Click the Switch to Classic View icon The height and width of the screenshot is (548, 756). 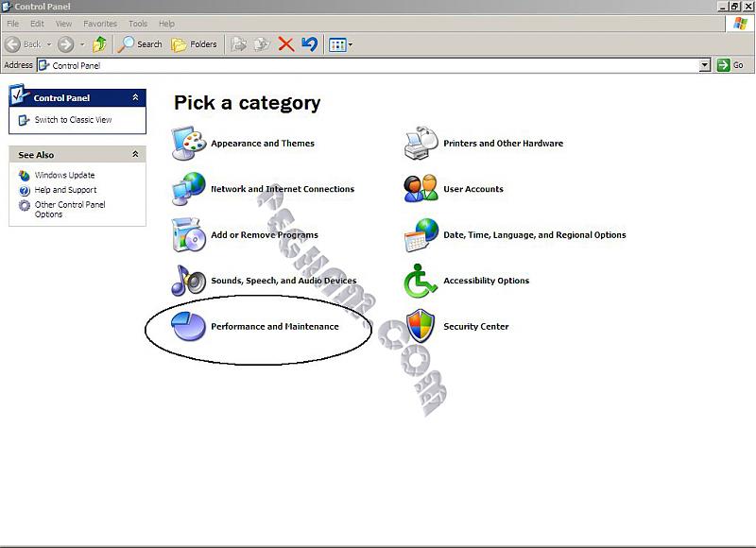(25, 120)
